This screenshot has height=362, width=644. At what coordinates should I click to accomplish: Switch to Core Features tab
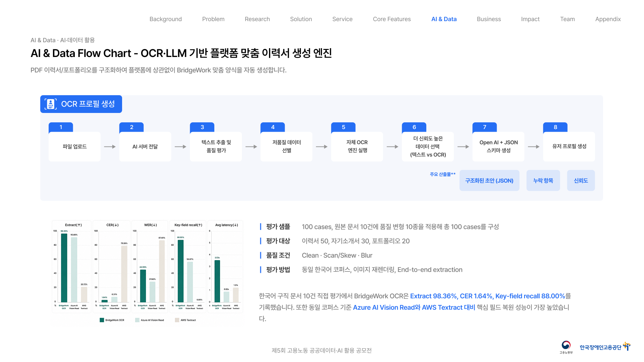click(392, 19)
